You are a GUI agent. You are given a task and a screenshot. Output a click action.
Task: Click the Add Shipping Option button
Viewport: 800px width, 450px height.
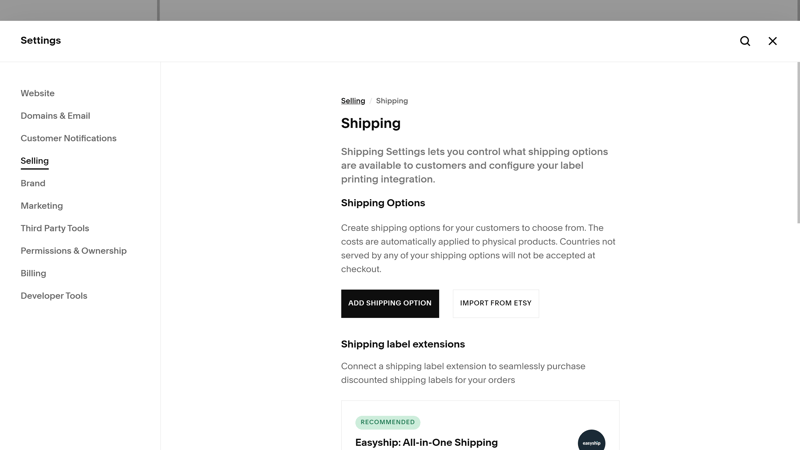[390, 304]
